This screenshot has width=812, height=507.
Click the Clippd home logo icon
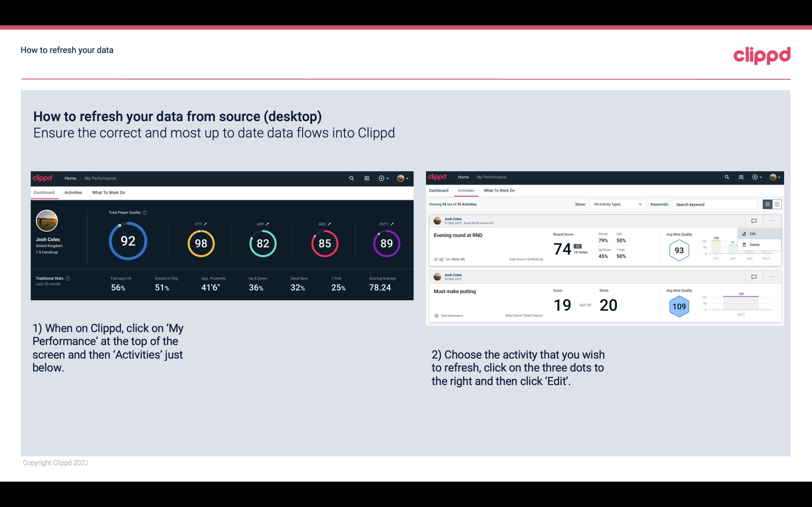43,178
